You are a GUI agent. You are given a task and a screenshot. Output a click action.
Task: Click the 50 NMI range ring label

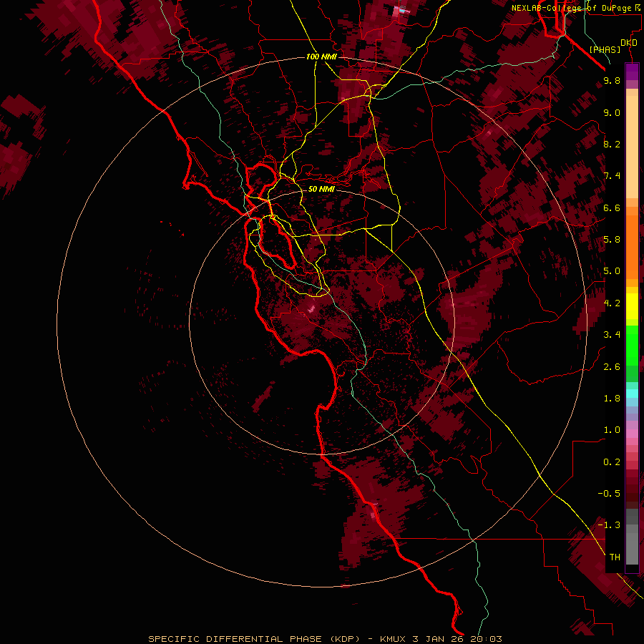(x=321, y=189)
